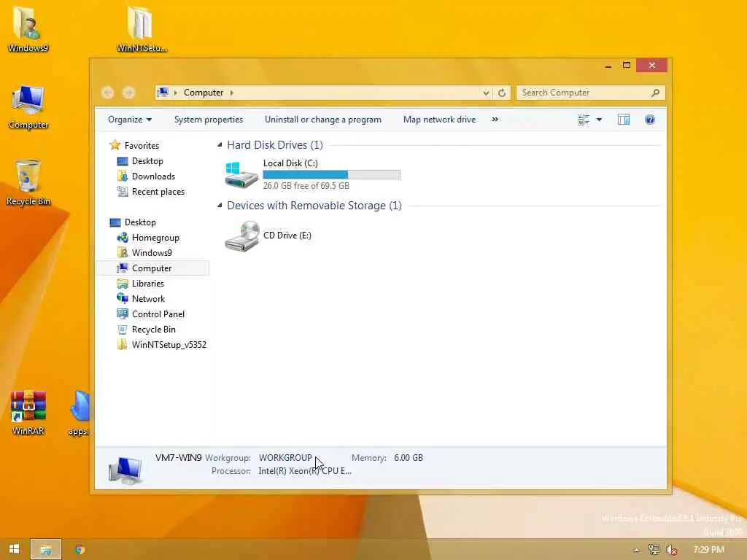The width and height of the screenshot is (747, 560).
Task: Select the CD Drive (E:)
Action: [268, 236]
